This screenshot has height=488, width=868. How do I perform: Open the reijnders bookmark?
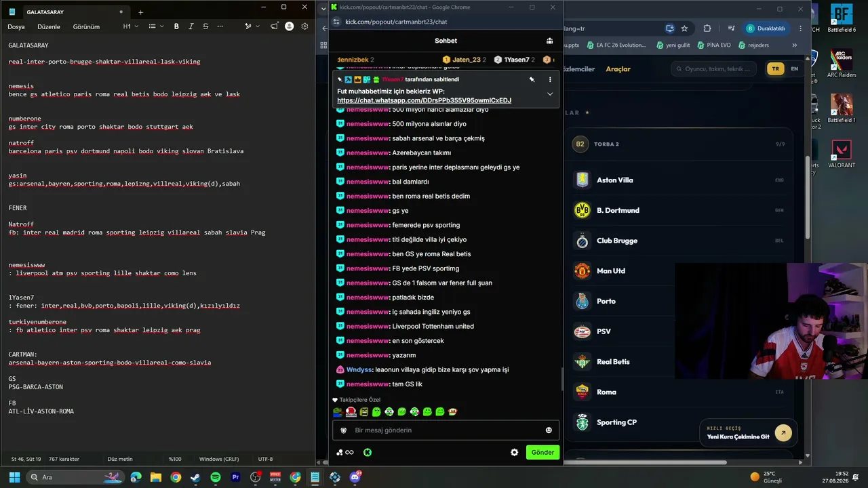pyautogui.click(x=753, y=45)
